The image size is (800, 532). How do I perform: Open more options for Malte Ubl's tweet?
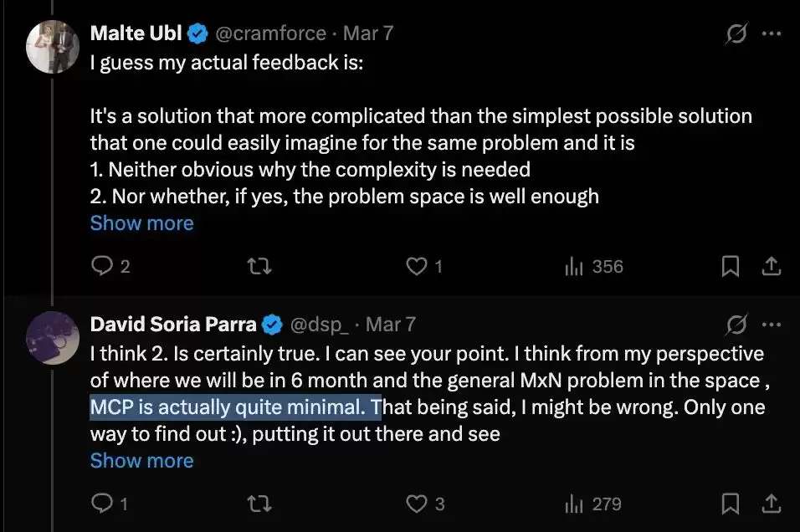pos(772,33)
